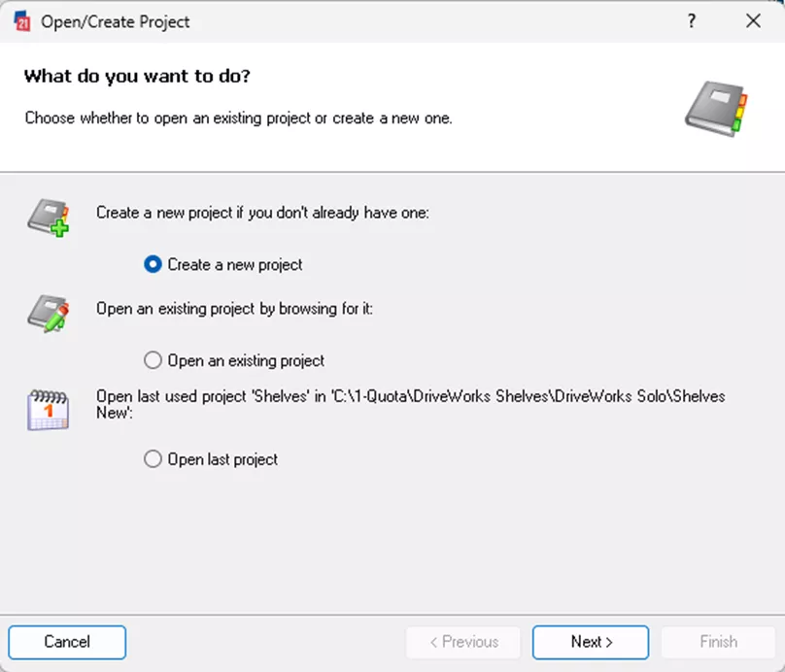The height and width of the screenshot is (672, 785).
Task: Click the gray notebook icon in the header
Action: click(716, 109)
